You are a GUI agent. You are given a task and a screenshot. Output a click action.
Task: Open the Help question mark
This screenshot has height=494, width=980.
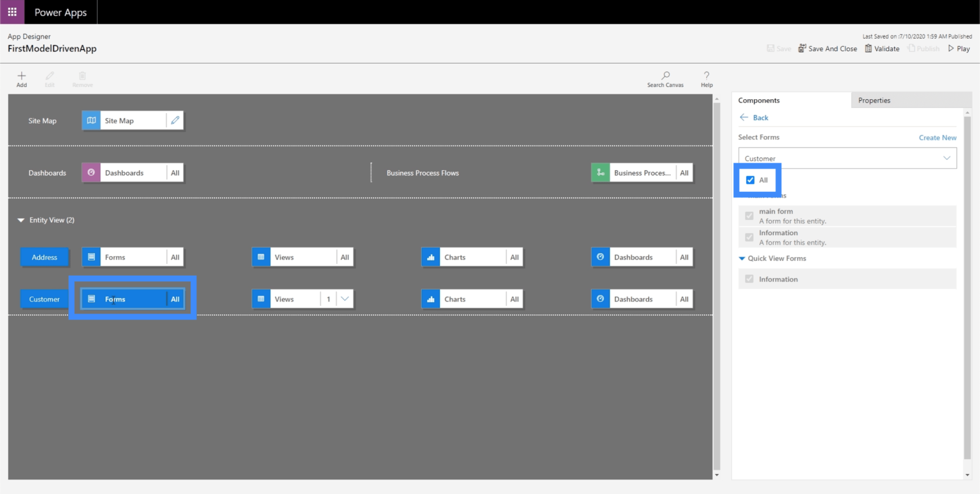[x=706, y=75]
